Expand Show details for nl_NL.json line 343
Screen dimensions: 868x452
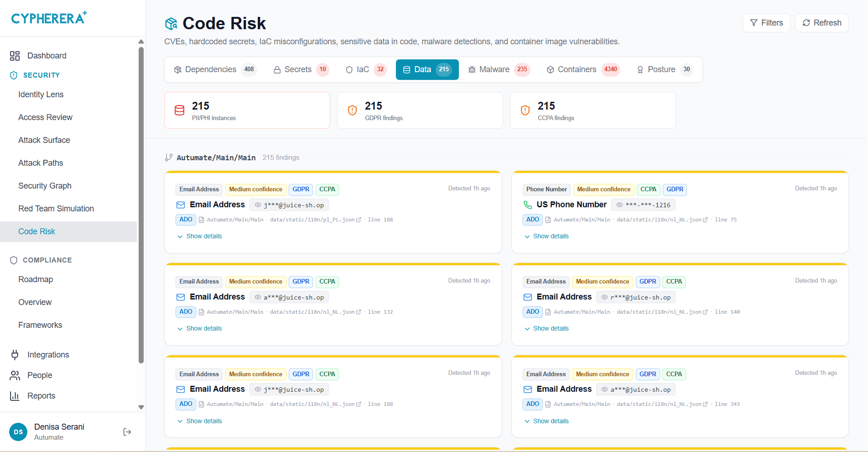546,421
